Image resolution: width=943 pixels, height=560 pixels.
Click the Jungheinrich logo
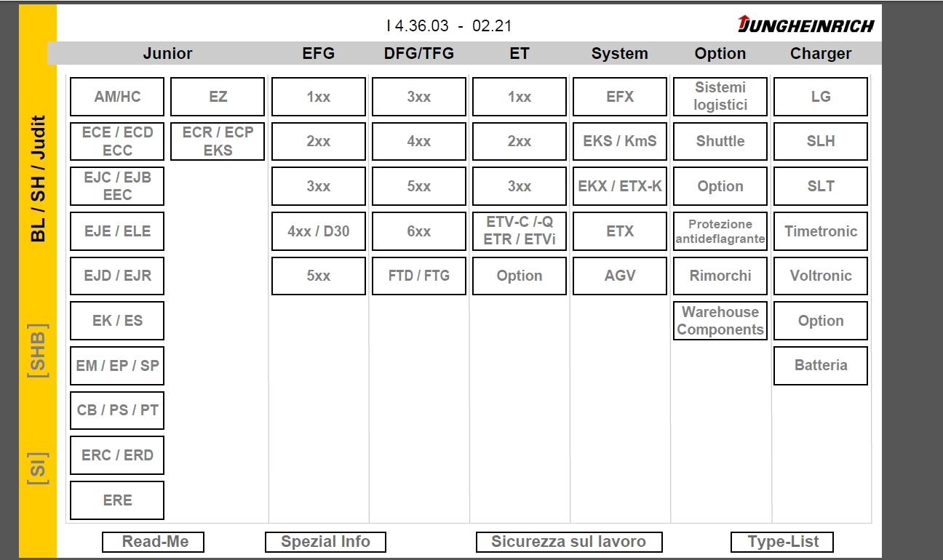pos(806,25)
